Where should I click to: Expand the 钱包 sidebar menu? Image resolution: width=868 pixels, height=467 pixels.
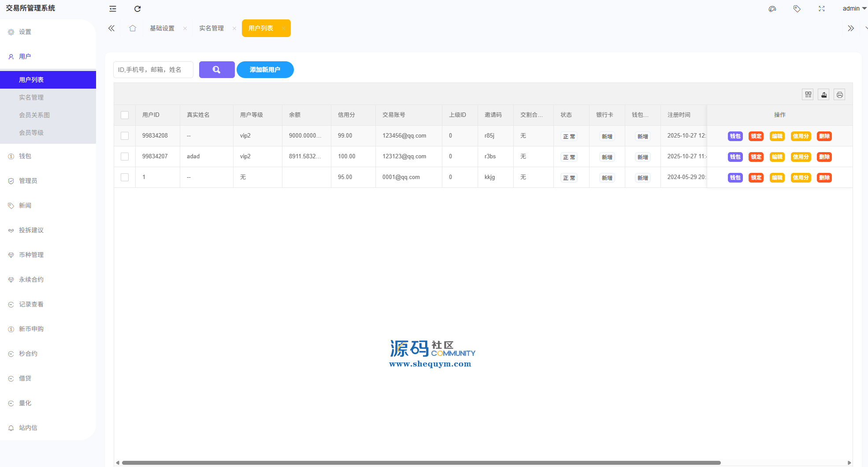[x=25, y=156]
